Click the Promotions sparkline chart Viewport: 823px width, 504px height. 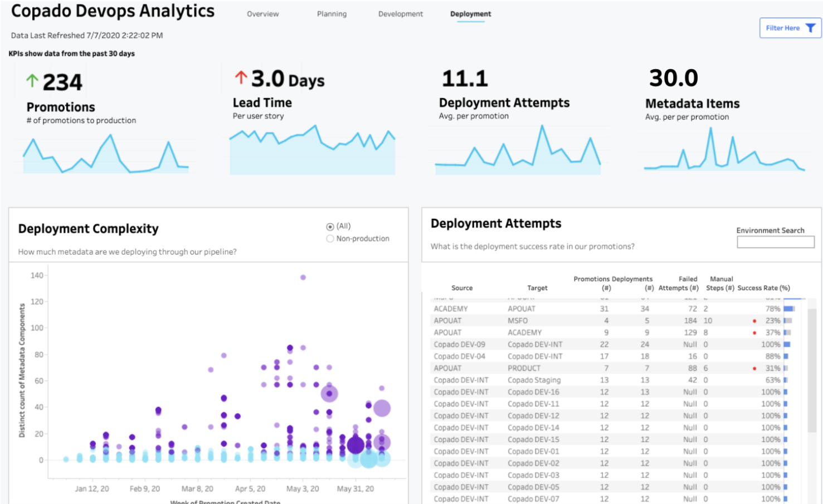coord(106,154)
